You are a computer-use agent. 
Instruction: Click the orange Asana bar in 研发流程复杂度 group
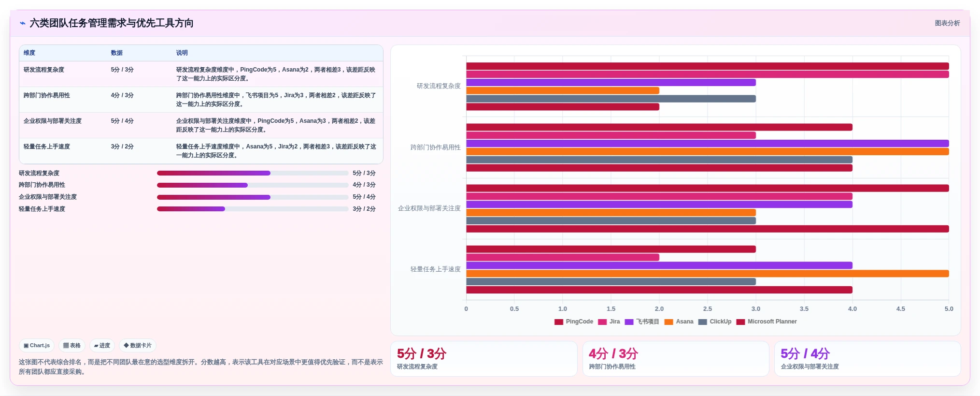pyautogui.click(x=563, y=91)
